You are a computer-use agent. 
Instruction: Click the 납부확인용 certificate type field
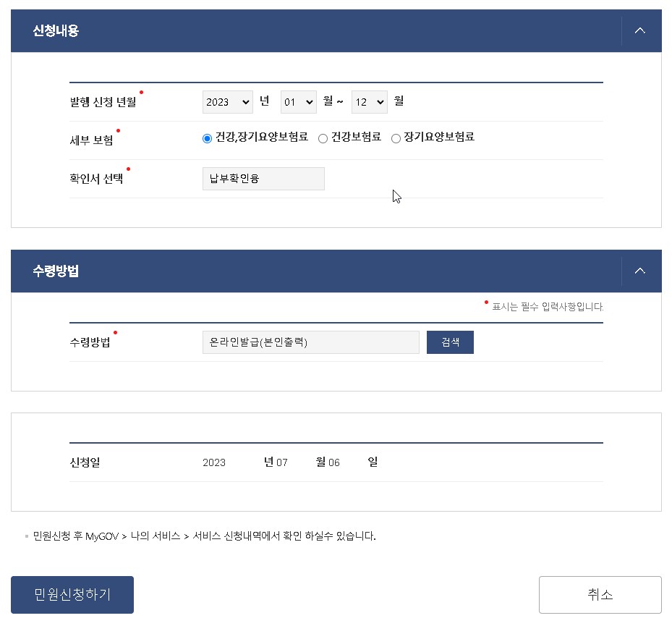(x=263, y=179)
